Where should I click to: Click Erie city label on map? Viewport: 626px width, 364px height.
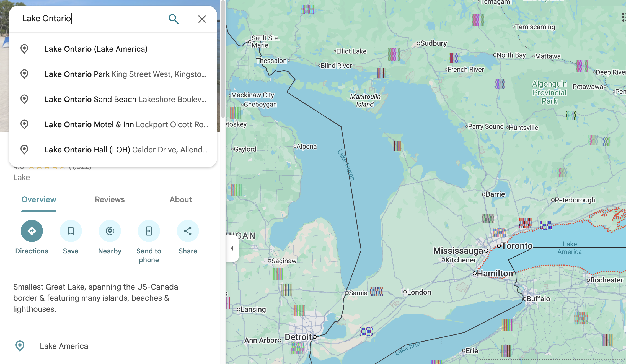click(472, 351)
